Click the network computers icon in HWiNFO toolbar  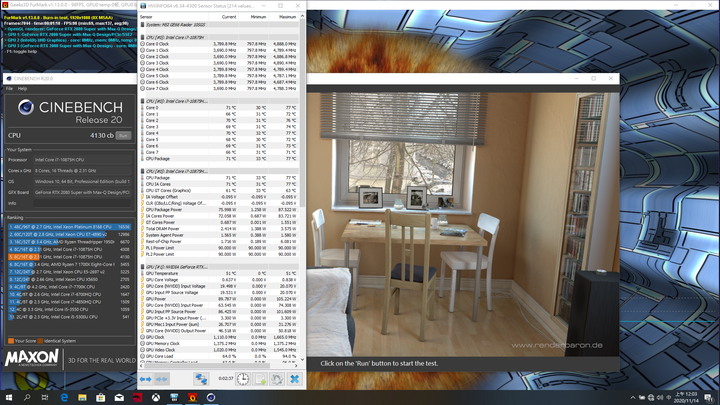click(x=201, y=379)
